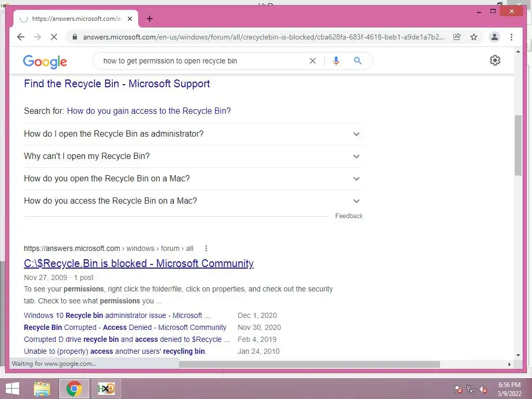The image size is (532, 399).
Task: Click the https://answers.microsoft.com result URL text
Action: (x=72, y=248)
